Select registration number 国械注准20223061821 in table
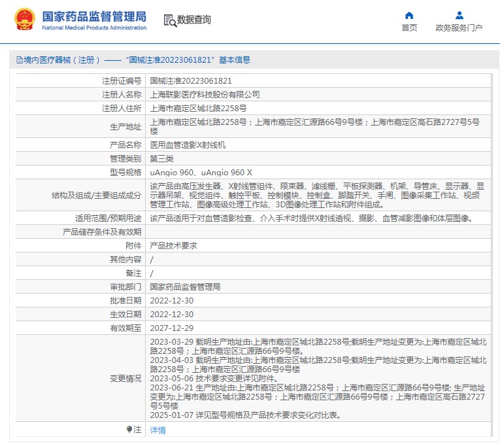Viewport: 500px width, 448px height. (x=191, y=81)
